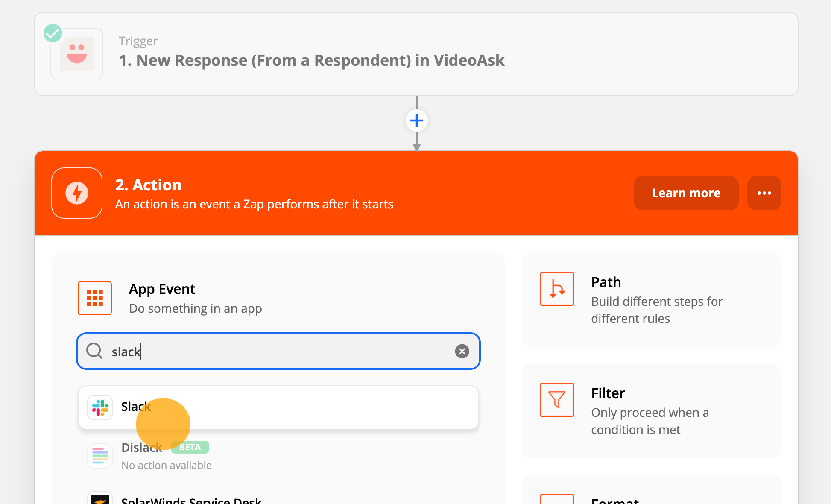Viewport: 831px width, 504px height.
Task: Click the Action lightning bolt icon
Action: pos(77,193)
